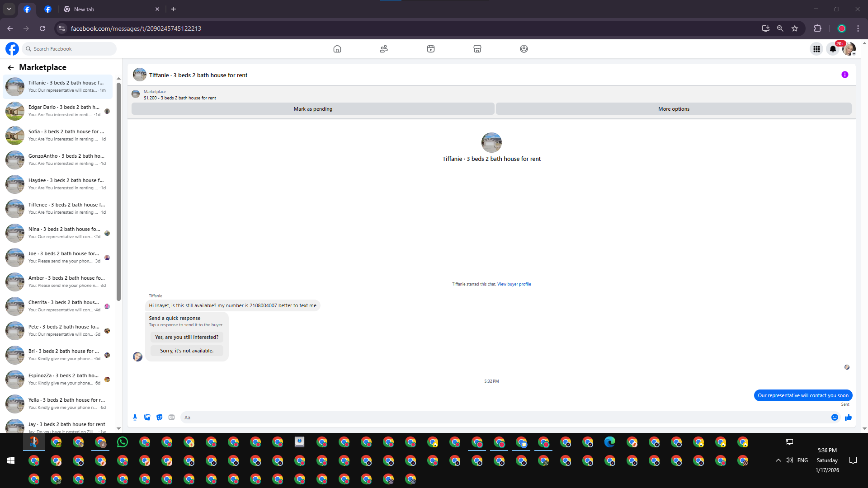Open the View buyer profile link
The height and width of the screenshot is (488, 868).
[514, 284]
